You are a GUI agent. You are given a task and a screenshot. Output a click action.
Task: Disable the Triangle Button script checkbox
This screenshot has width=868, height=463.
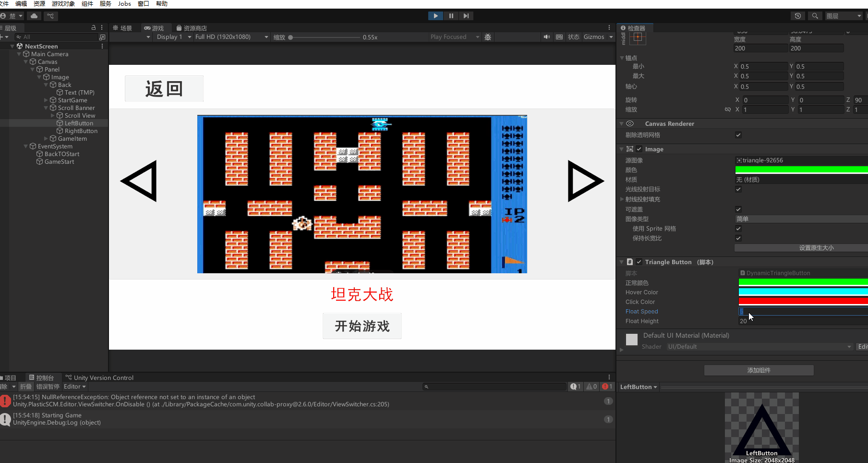pos(639,262)
